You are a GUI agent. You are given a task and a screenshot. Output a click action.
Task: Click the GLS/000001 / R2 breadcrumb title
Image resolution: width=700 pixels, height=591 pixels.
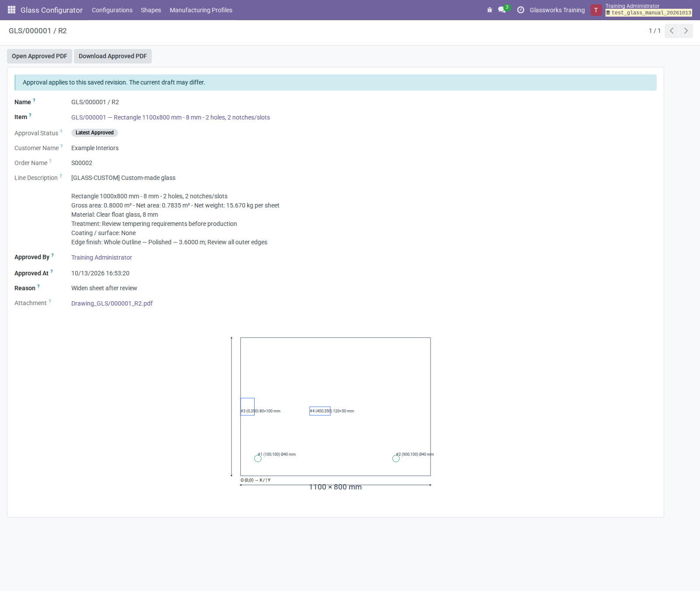pyautogui.click(x=38, y=31)
